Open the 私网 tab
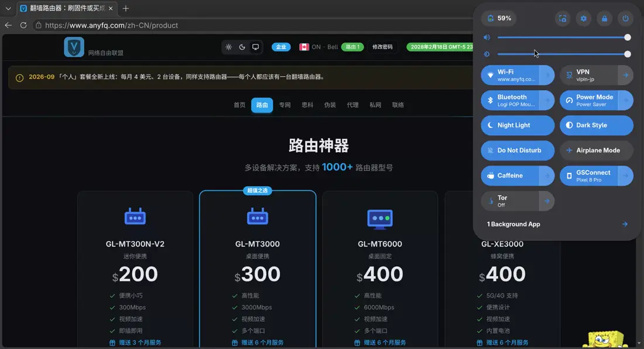 click(375, 105)
